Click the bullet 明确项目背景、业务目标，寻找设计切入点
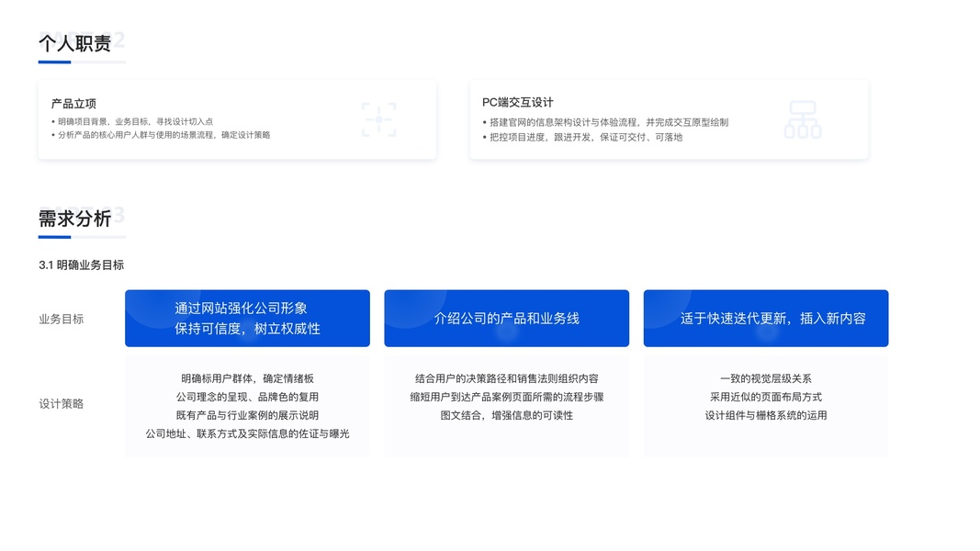Screen dimensions: 980x551 point(132,122)
